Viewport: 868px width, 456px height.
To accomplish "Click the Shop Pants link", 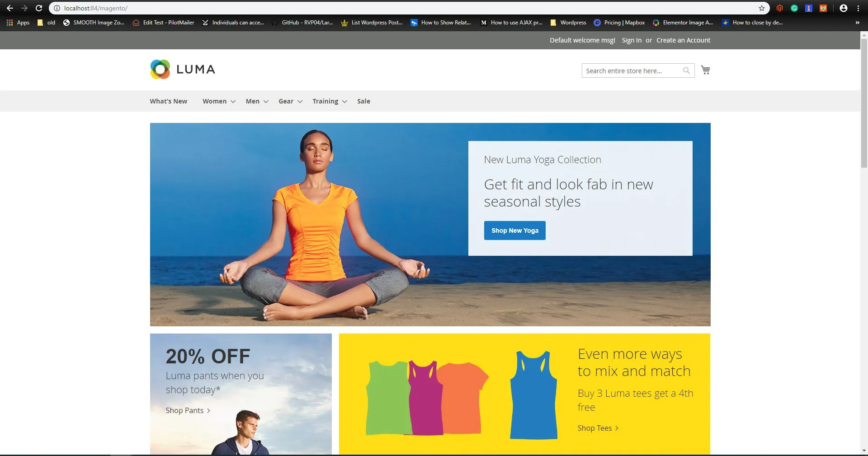I will point(188,410).
